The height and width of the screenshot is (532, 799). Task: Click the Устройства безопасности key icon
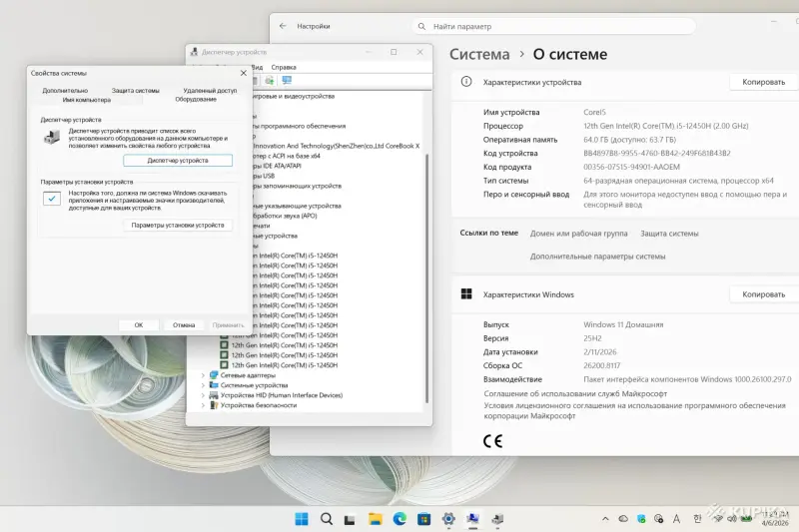(214, 405)
